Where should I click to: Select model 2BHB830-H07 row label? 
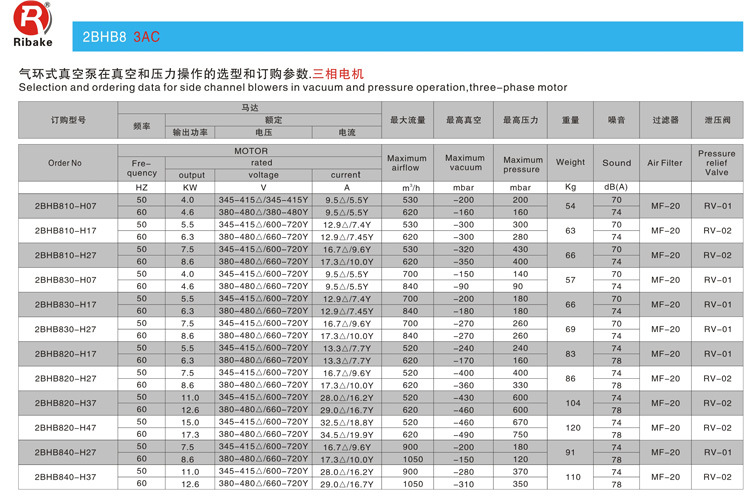(65, 280)
